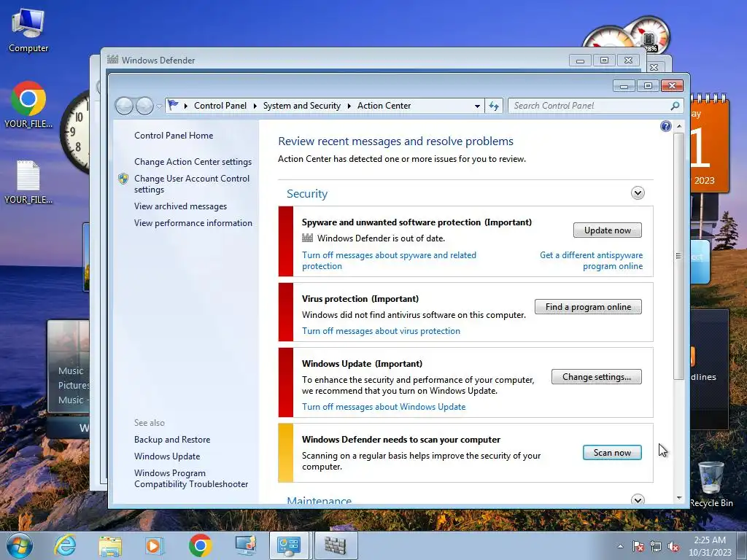Click the vertical scrollbar thumb

[x=678, y=256]
